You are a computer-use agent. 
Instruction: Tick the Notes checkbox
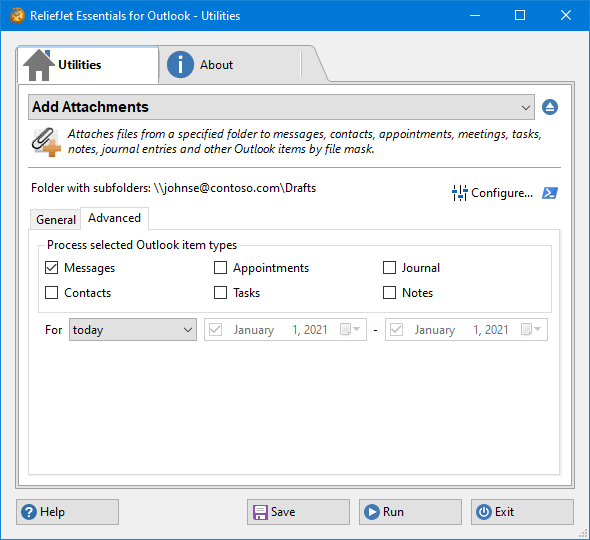tap(389, 293)
